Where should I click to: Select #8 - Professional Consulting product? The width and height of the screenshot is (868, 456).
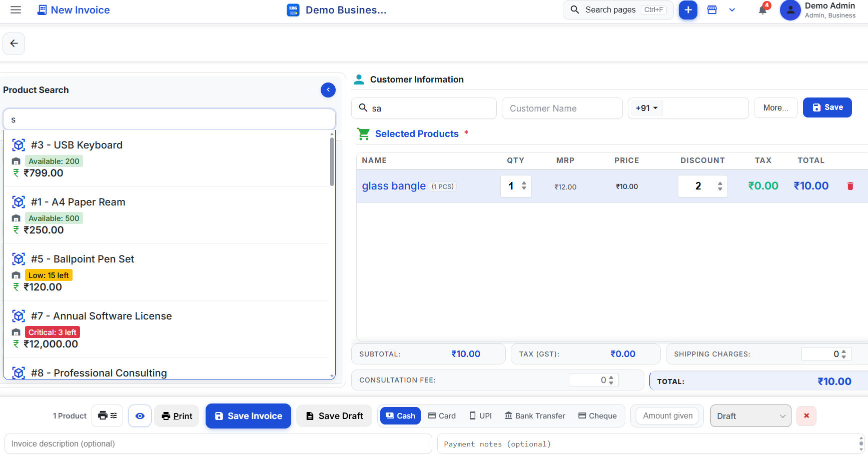pyautogui.click(x=166, y=370)
